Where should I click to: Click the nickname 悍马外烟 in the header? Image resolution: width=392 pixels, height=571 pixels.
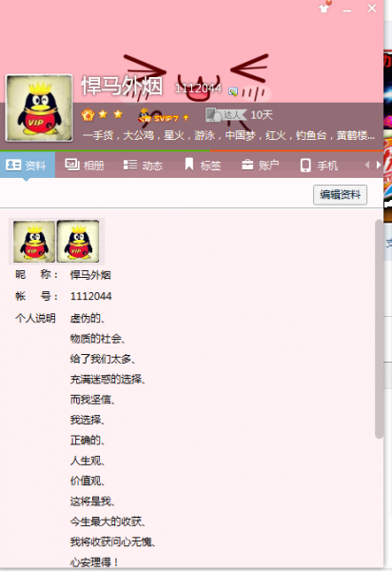coord(122,86)
